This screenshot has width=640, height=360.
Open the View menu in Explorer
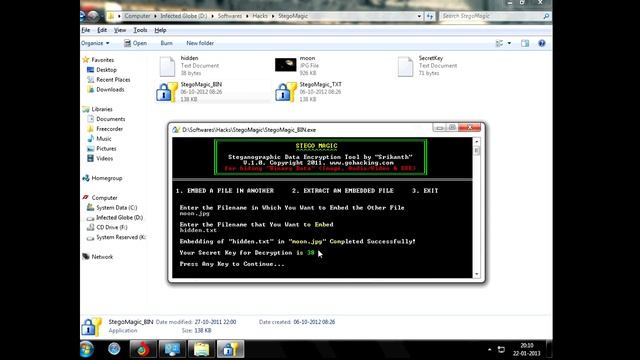120,30
